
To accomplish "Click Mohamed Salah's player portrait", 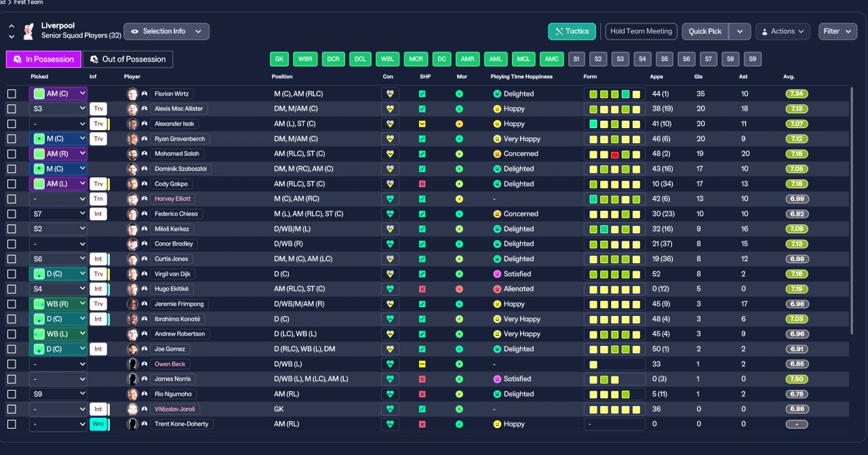I will point(132,154).
